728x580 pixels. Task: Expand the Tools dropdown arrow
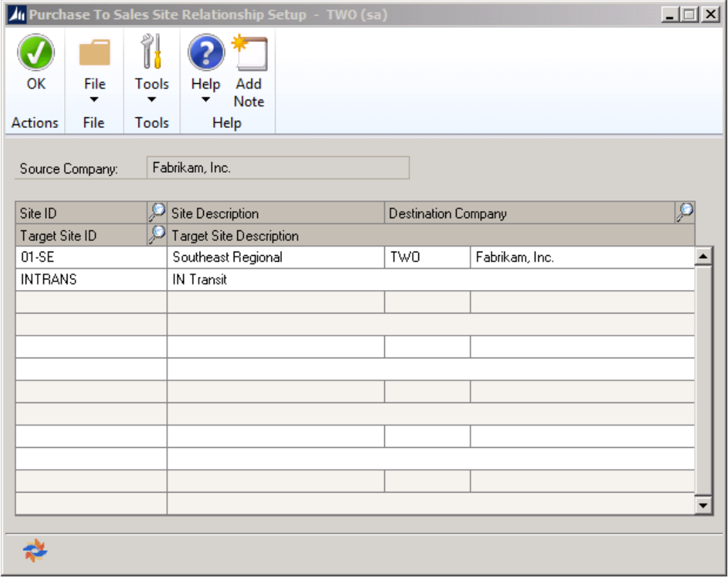151,100
